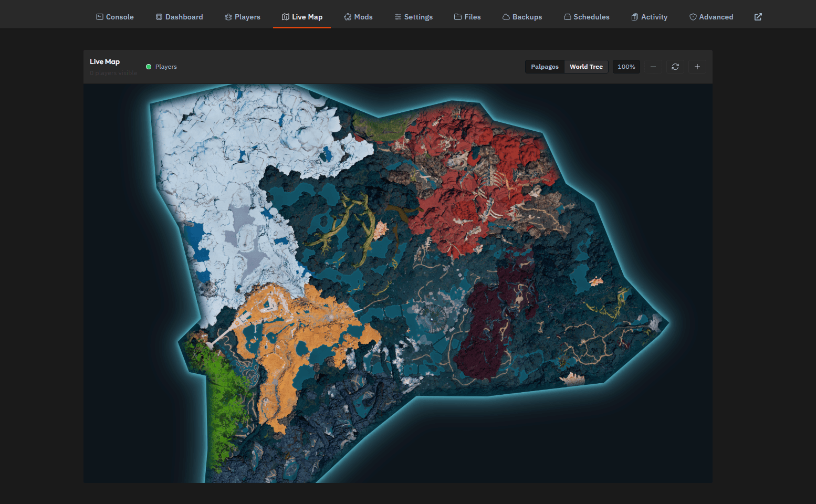Click the 100% zoom level indicator
The image size is (816, 504).
coord(626,67)
